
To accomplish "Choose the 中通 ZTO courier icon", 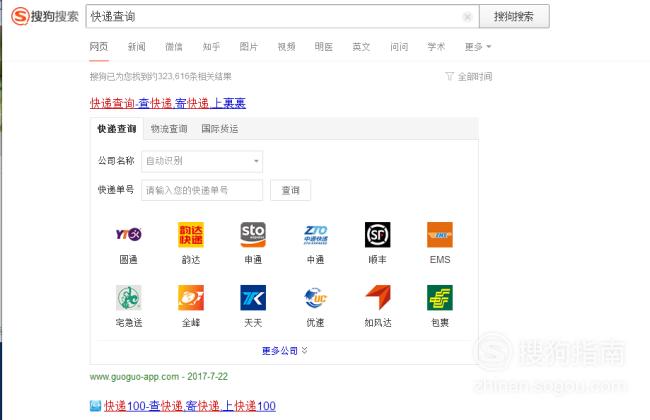I will (315, 235).
